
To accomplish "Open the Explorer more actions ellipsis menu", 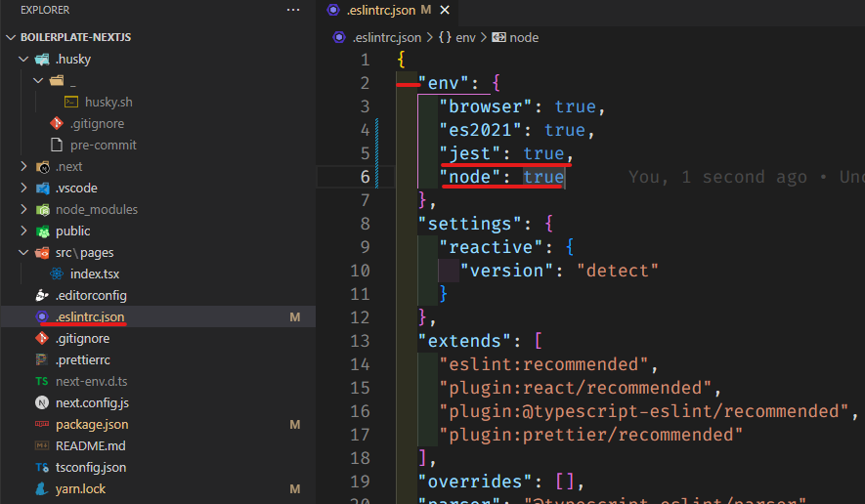I will pyautogui.click(x=293, y=10).
